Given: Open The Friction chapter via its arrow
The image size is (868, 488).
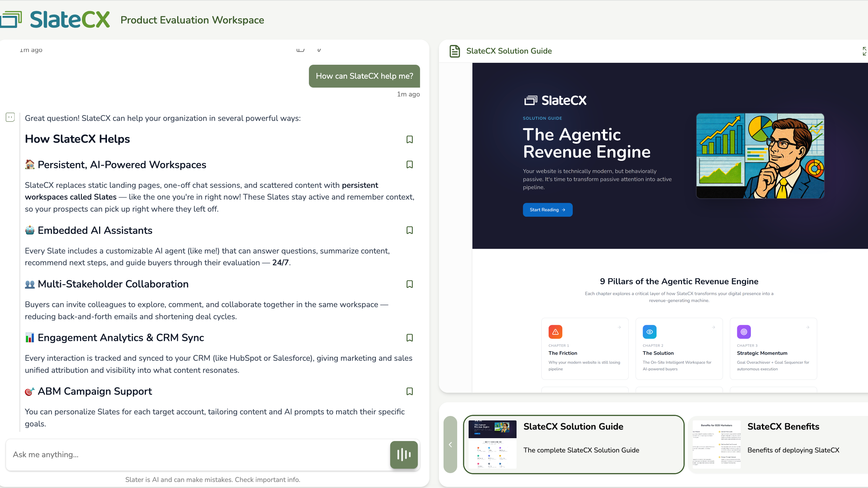Looking at the screenshot, I should click(x=619, y=327).
